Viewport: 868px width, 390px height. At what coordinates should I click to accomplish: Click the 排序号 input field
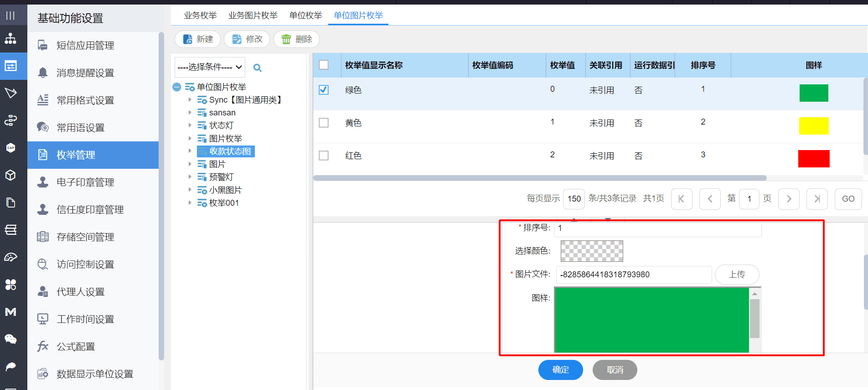coord(658,229)
